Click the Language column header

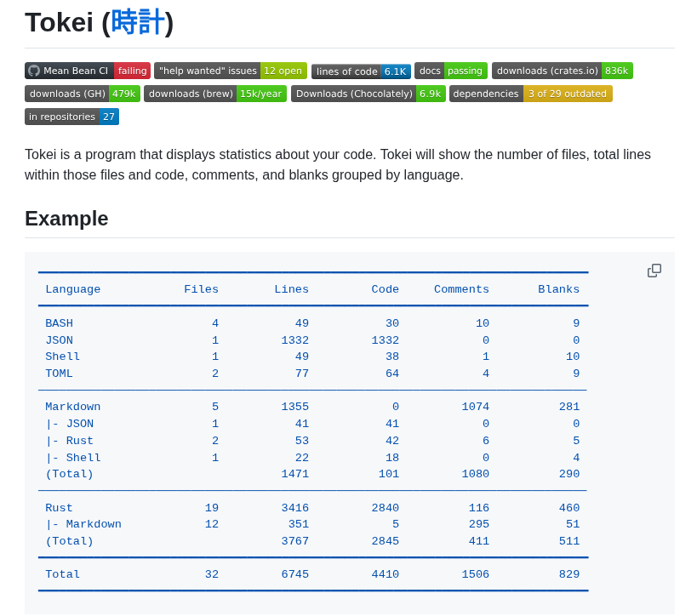click(73, 289)
